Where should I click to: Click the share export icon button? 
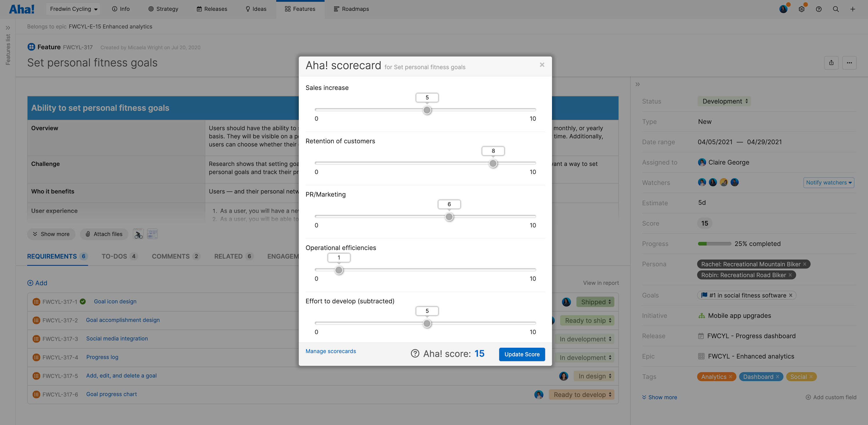pos(831,63)
